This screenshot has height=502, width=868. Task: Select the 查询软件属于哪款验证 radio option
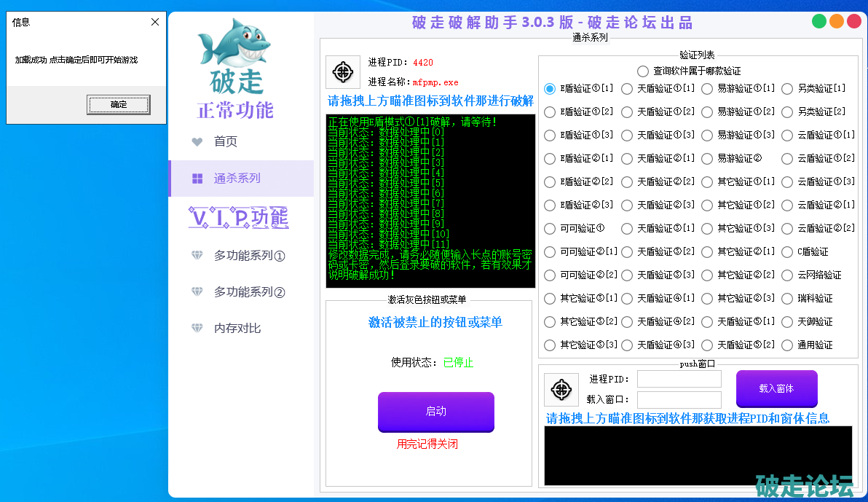click(x=642, y=71)
